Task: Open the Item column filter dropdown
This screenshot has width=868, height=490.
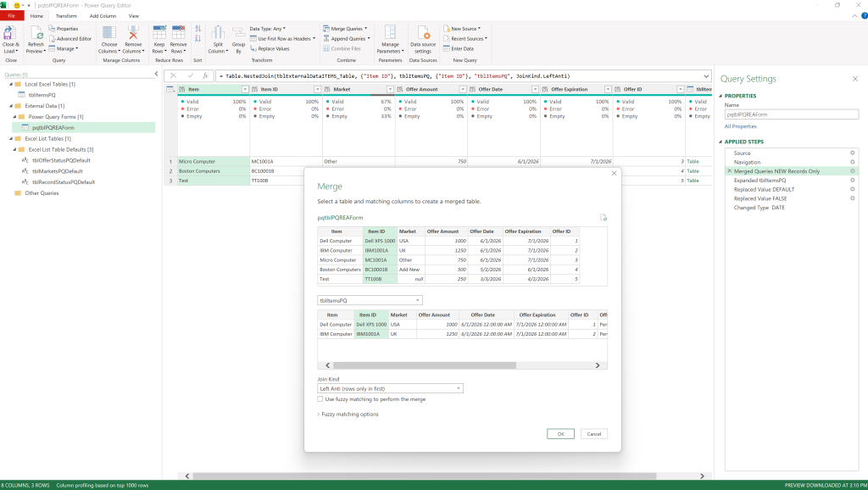Action: point(245,89)
